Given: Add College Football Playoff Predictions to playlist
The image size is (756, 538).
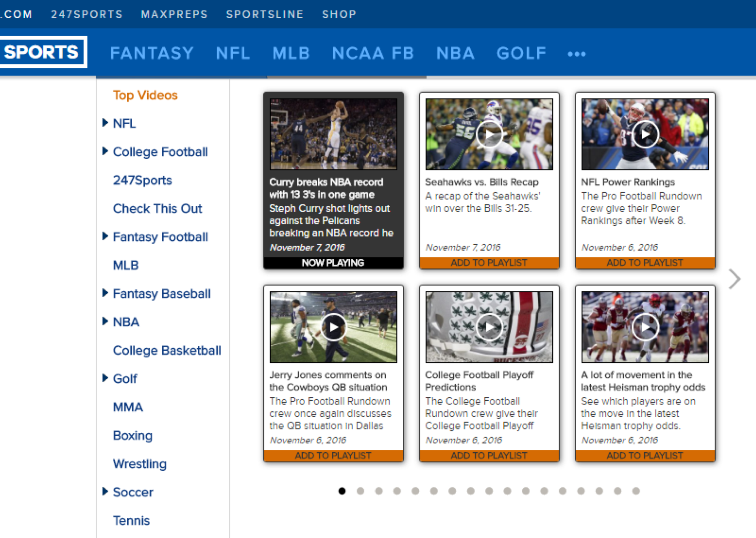Looking at the screenshot, I should coord(489,456).
